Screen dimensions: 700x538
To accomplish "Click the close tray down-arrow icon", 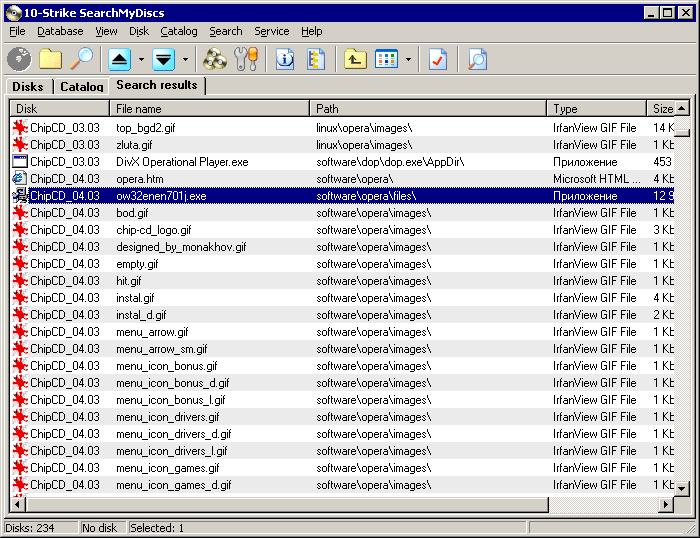I will pyautogui.click(x=164, y=59).
